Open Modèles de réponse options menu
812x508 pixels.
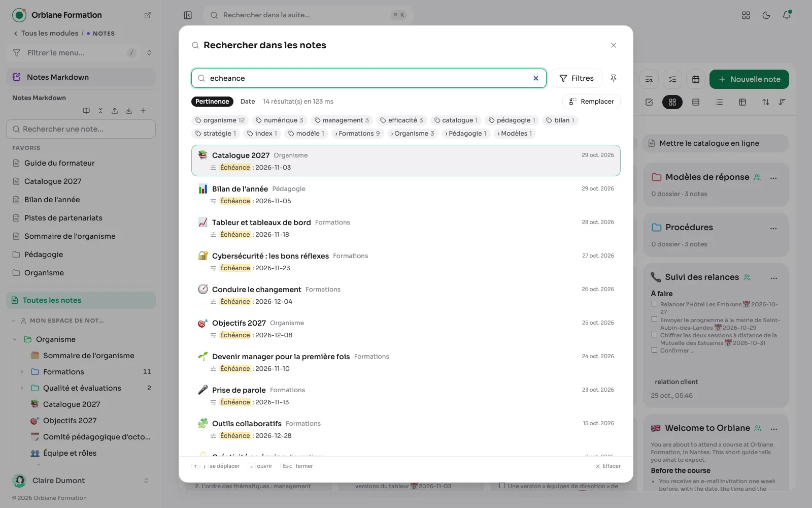coord(773,178)
